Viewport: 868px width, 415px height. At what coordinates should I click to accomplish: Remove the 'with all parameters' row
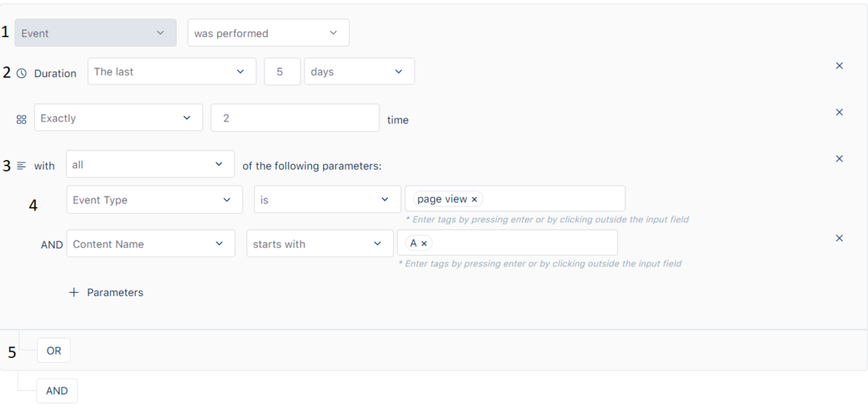(x=839, y=159)
